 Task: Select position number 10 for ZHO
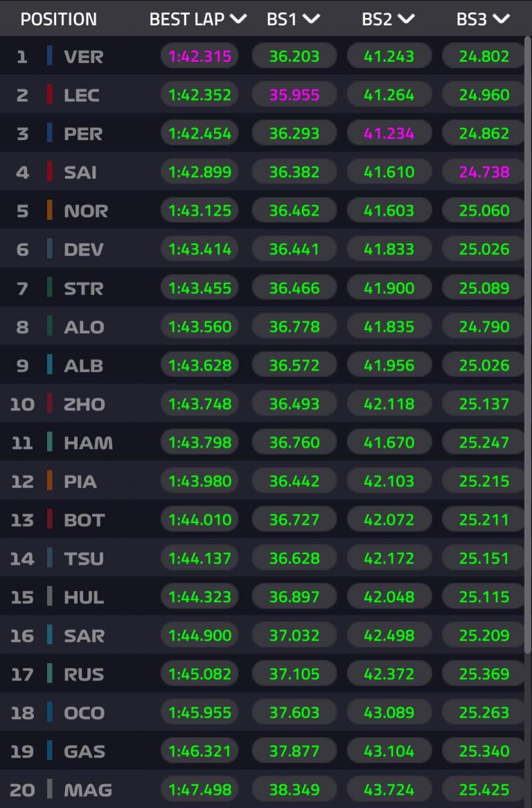pos(22,403)
